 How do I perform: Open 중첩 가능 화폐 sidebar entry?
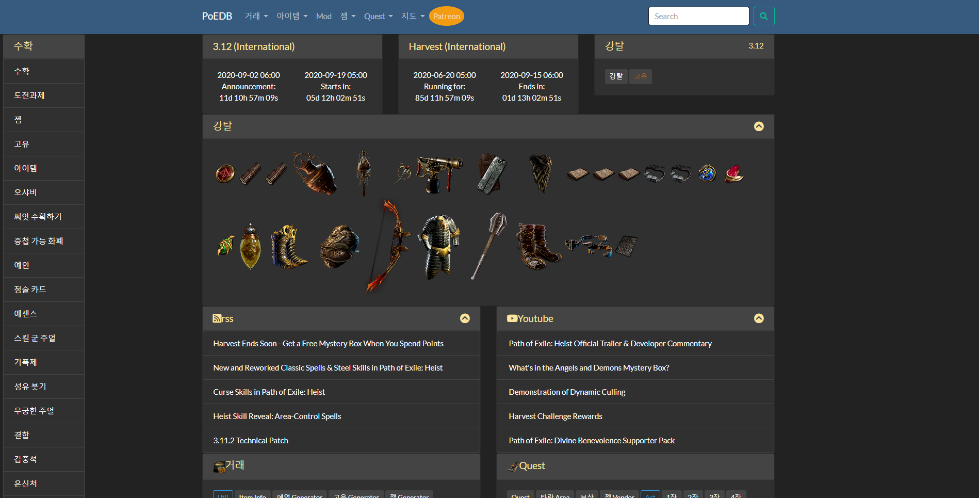(x=44, y=241)
